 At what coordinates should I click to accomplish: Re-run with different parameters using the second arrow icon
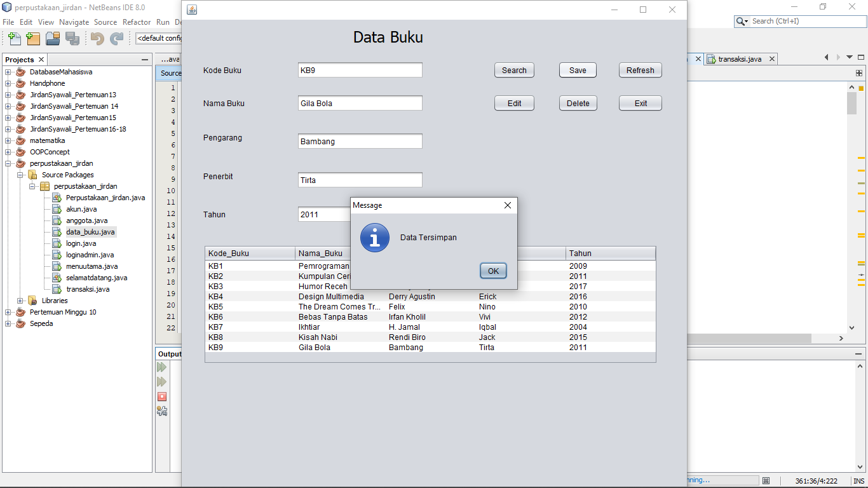point(162,382)
